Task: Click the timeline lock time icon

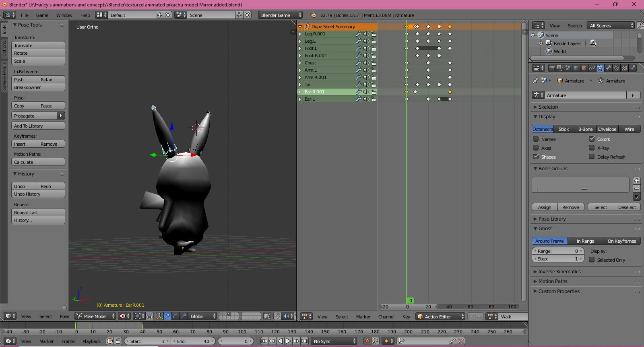Action: [x=118, y=341]
